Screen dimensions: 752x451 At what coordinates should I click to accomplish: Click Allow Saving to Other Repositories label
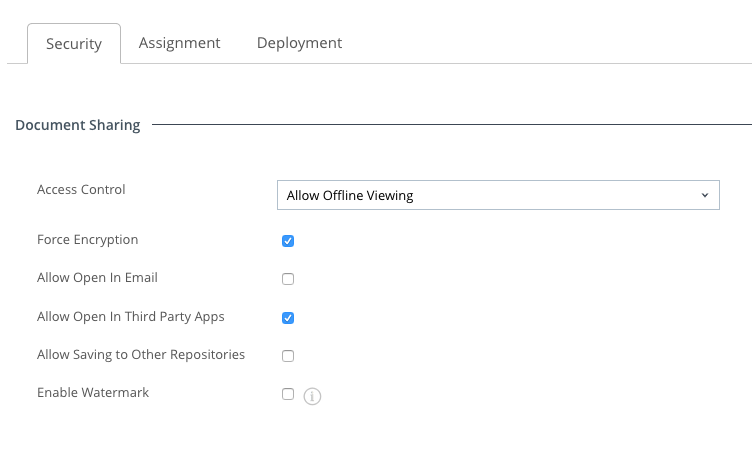(140, 355)
